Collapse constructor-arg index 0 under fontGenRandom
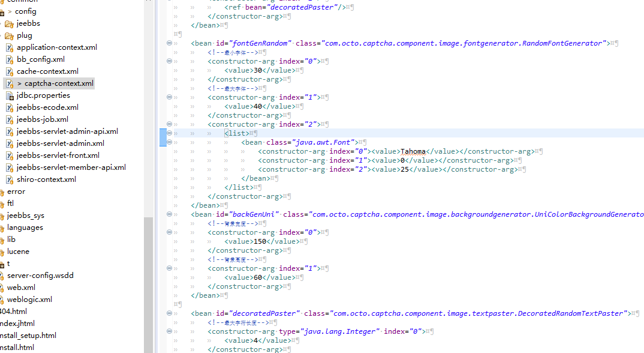 coord(169,61)
